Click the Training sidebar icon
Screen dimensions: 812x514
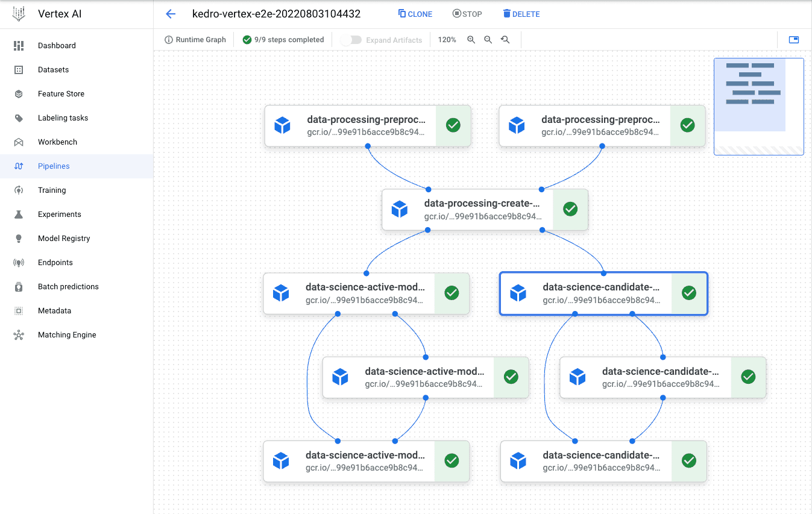pos(19,190)
